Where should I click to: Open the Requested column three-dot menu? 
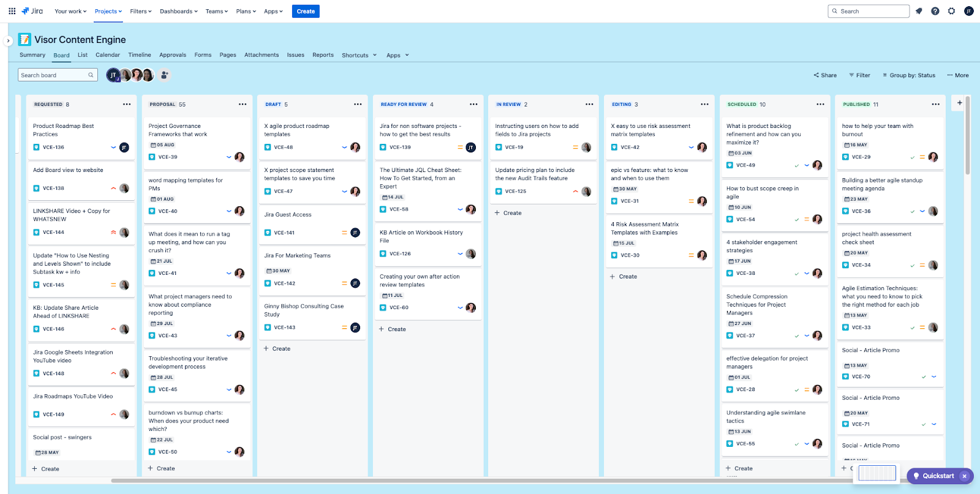pos(127,104)
